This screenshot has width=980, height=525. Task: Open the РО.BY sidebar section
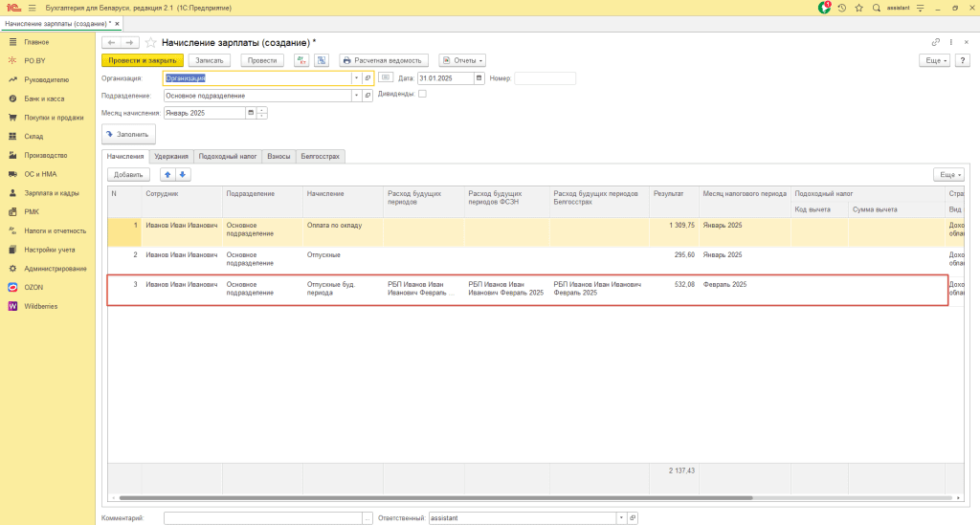[35, 60]
